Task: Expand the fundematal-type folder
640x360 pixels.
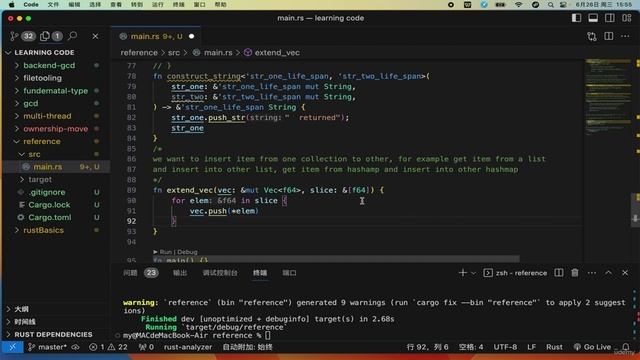Action: (x=56, y=91)
